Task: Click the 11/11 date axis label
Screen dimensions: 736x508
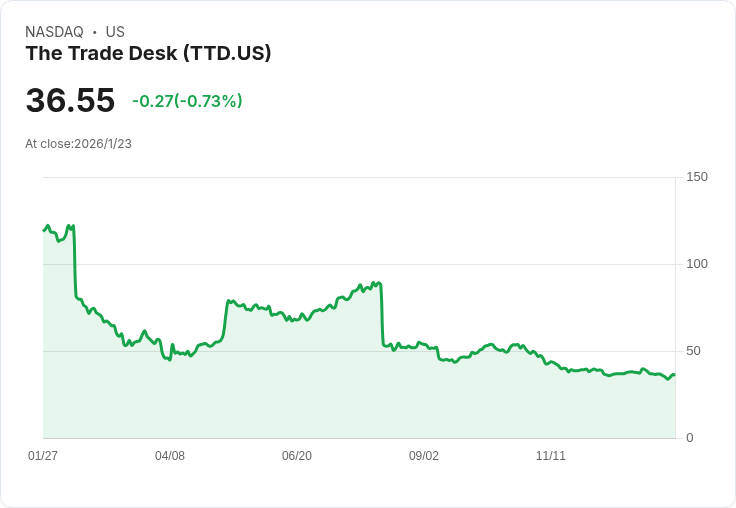Action: (x=551, y=456)
